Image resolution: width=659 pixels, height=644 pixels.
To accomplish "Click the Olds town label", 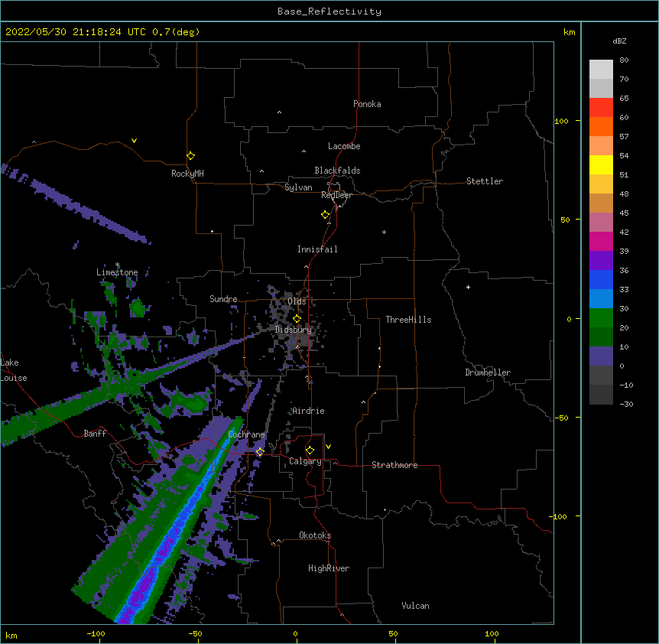I will click(x=297, y=301).
